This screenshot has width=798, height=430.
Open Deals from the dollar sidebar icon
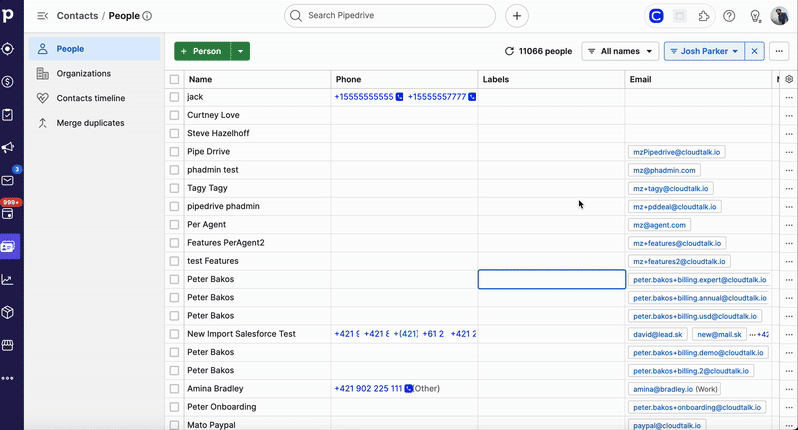[8, 81]
